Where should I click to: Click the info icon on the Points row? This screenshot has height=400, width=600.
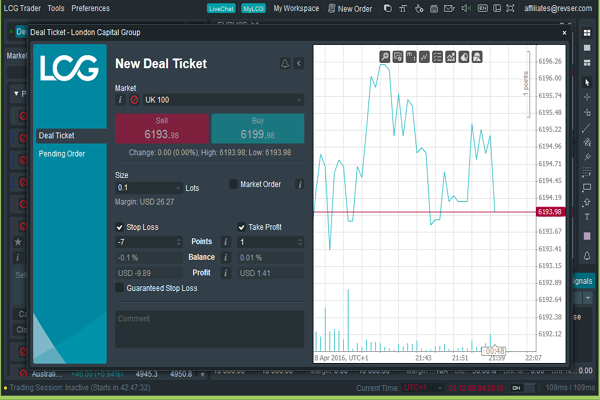(226, 242)
